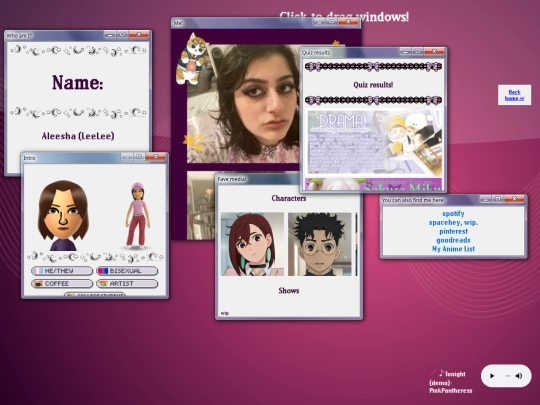Close the Who am I? window
540x405 pixels.
pos(139,35)
